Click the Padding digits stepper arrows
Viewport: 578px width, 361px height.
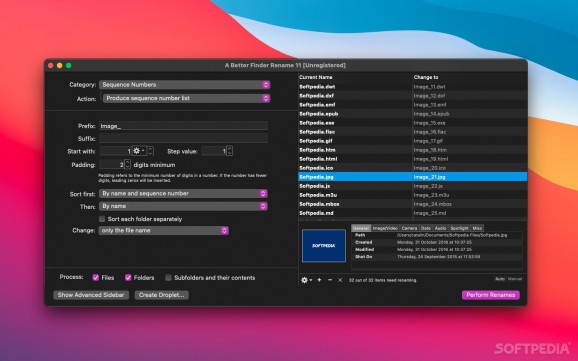click(x=128, y=164)
